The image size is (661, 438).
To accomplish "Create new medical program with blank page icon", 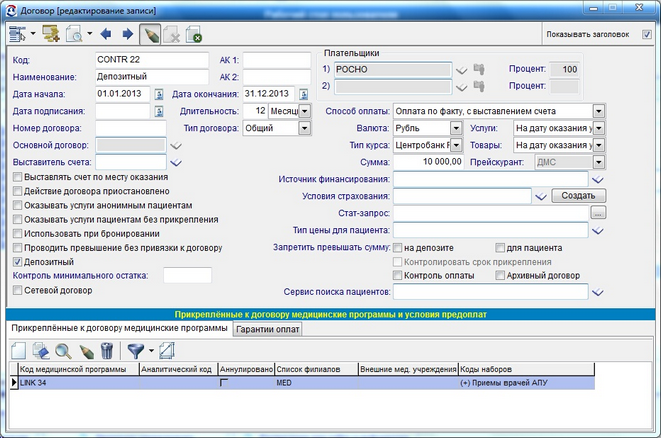I will [x=18, y=351].
